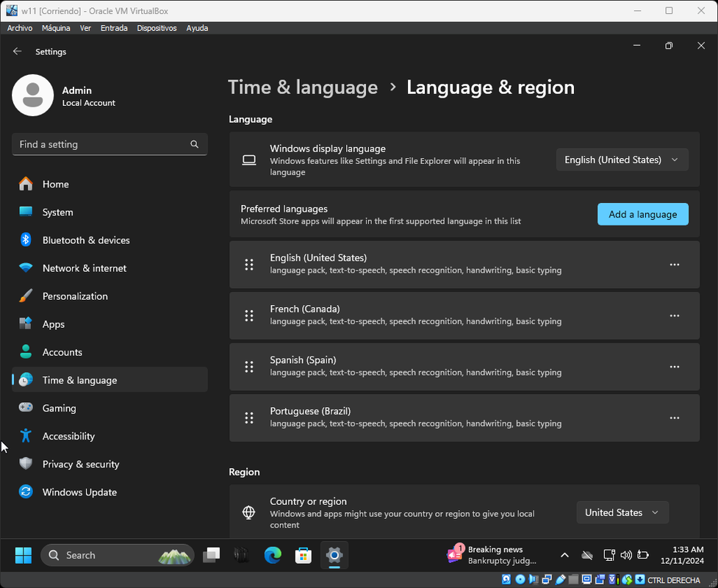The image size is (718, 588).
Task: Open Microsoft Store from the taskbar
Action: point(303,555)
